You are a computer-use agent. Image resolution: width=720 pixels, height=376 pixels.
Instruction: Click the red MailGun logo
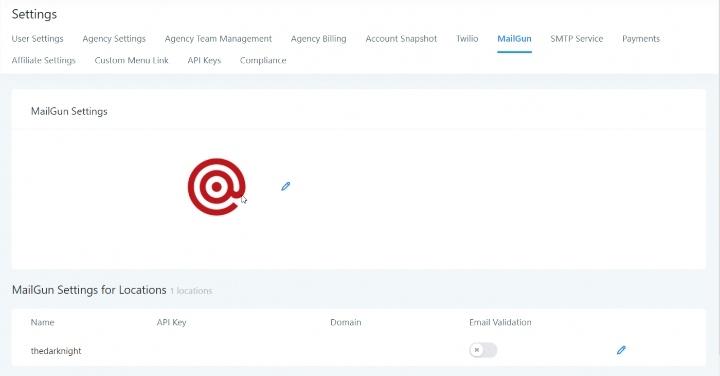tap(217, 187)
